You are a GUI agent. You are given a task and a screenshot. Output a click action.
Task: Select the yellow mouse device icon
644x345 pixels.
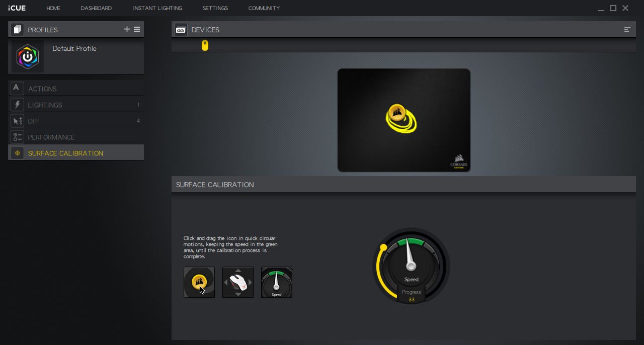point(205,45)
